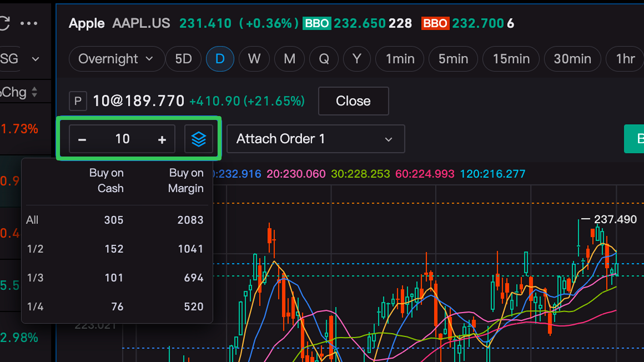Increase quantity with plus button
Image resolution: width=644 pixels, height=362 pixels.
point(162,139)
